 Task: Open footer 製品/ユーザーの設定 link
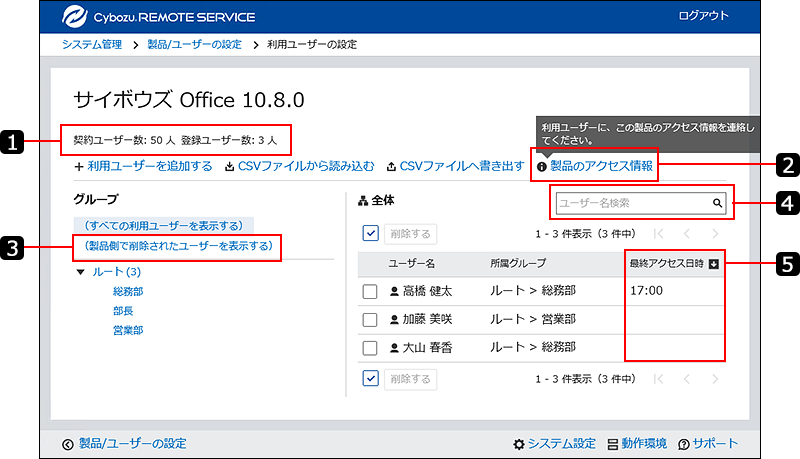tap(133, 444)
